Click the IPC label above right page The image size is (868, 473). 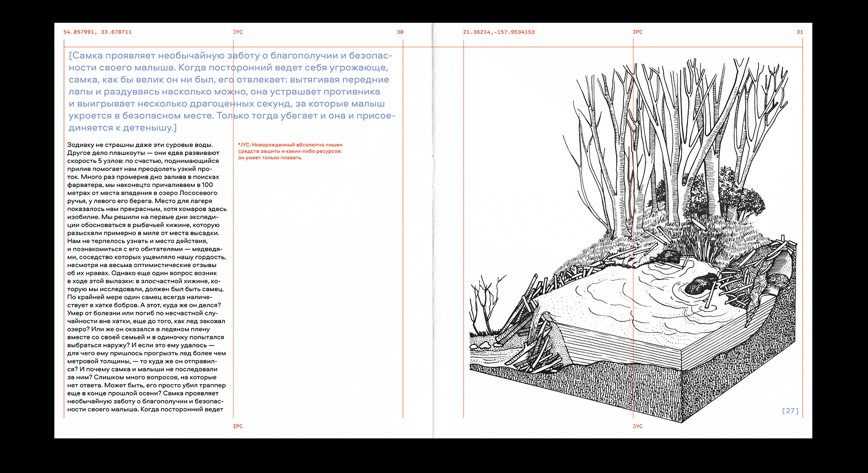[637, 32]
